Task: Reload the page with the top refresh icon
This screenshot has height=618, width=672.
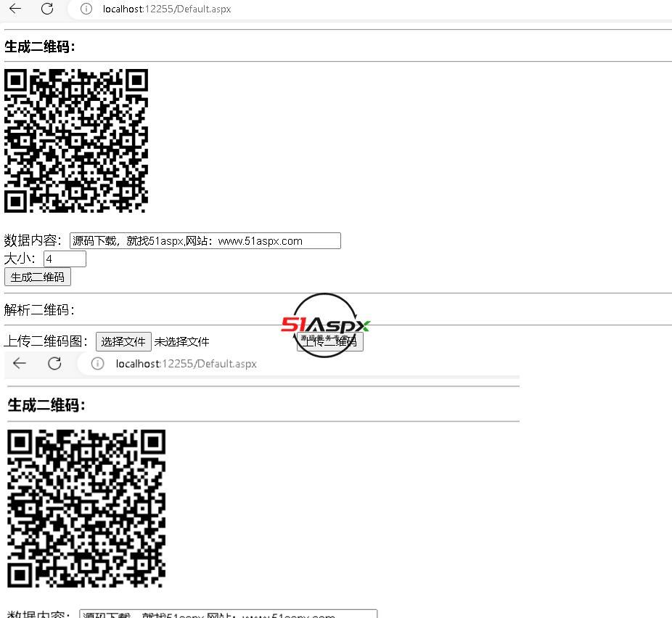Action: coord(47,9)
